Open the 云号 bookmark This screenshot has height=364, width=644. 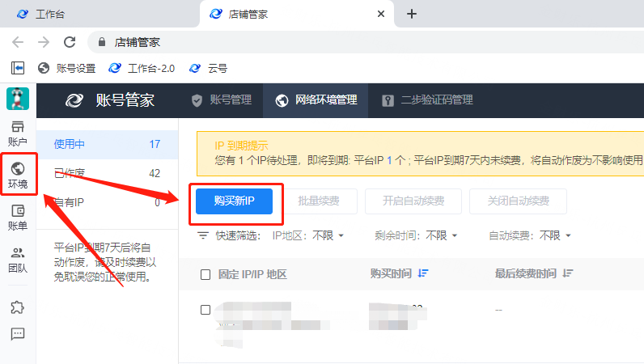tap(208, 68)
